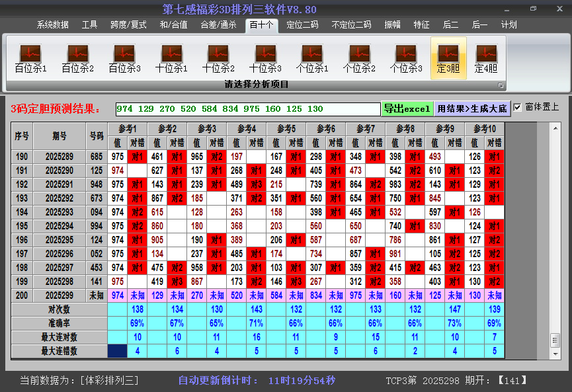Open the 个位杀3 analysis tool

(x=407, y=55)
